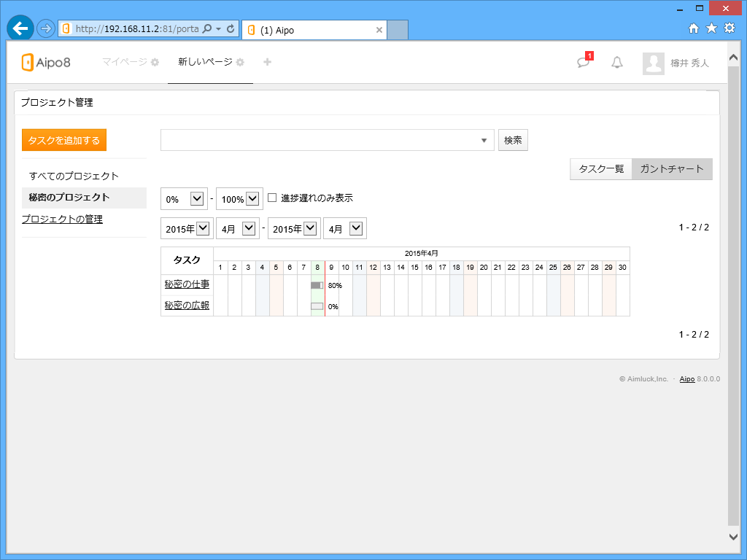This screenshot has height=560, width=747.
Task: Close the Aipo browser tab
Action: coord(379,30)
